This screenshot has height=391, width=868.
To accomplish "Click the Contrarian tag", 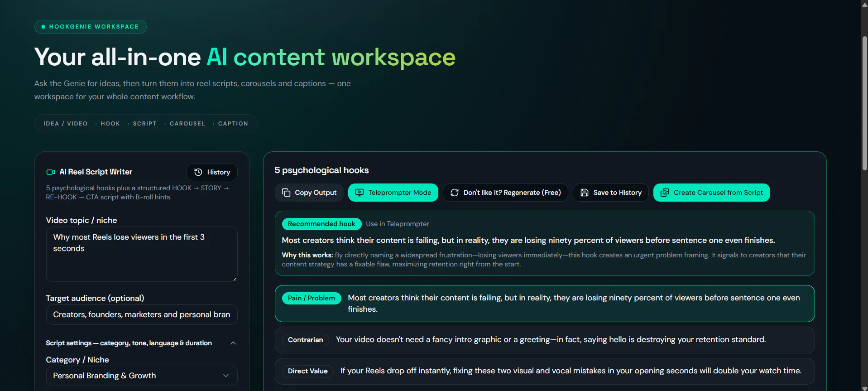I will 306,340.
